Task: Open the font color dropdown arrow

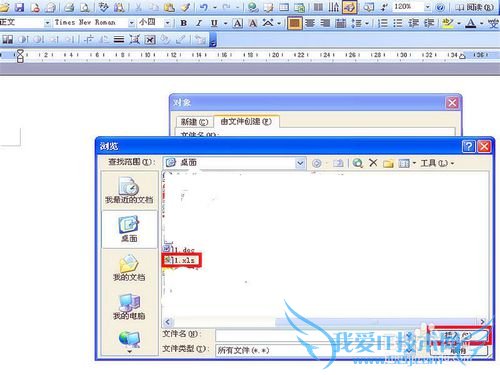Action: point(482,23)
